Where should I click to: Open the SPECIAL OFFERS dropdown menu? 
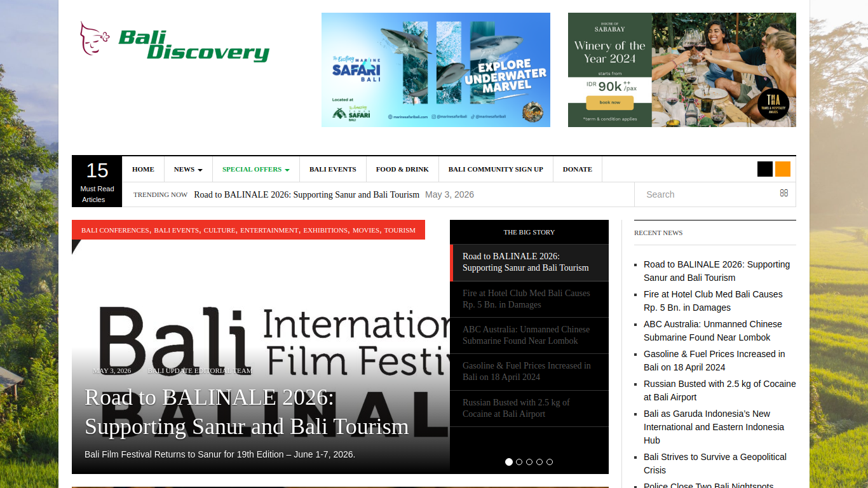[x=255, y=170]
